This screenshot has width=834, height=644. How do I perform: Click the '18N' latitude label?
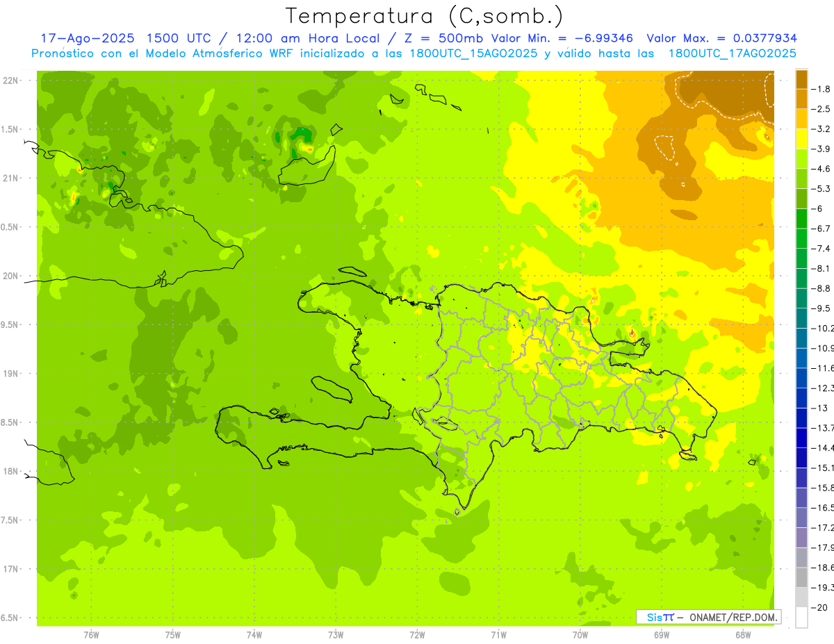tap(11, 472)
